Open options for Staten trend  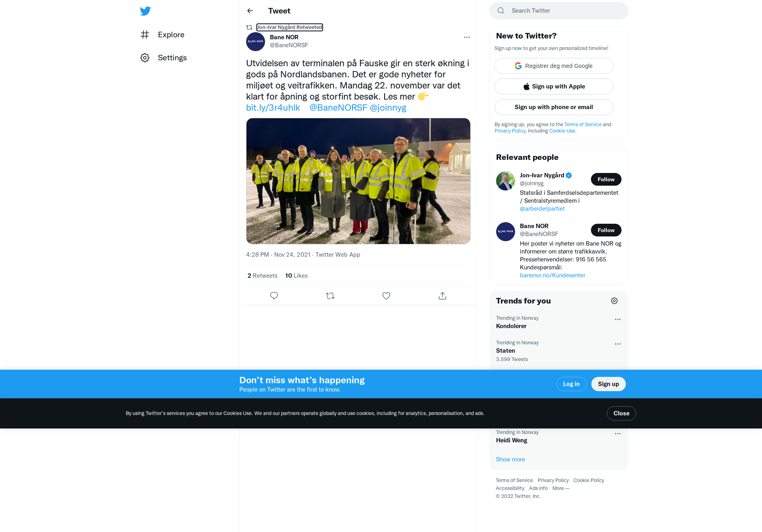click(618, 344)
